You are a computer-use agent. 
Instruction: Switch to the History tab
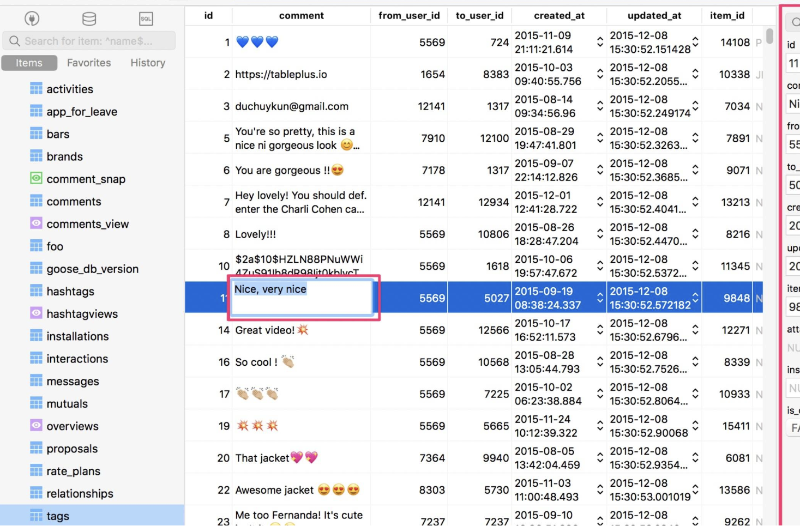[x=148, y=63]
